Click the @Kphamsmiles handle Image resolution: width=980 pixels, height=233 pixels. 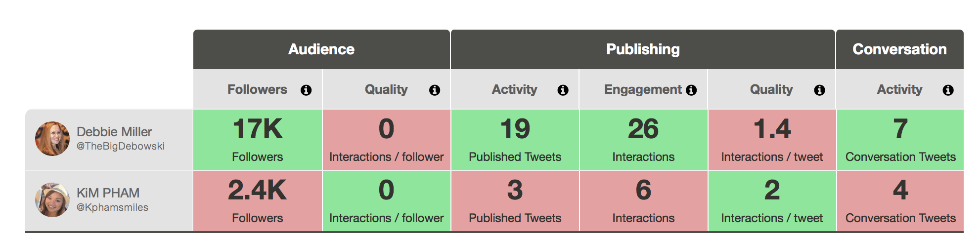click(112, 208)
